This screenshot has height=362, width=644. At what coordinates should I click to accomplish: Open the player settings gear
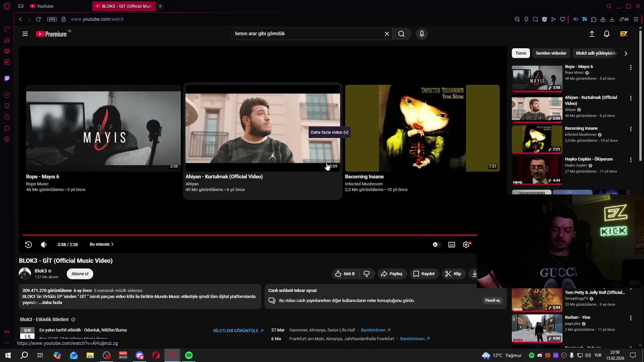[x=466, y=244]
